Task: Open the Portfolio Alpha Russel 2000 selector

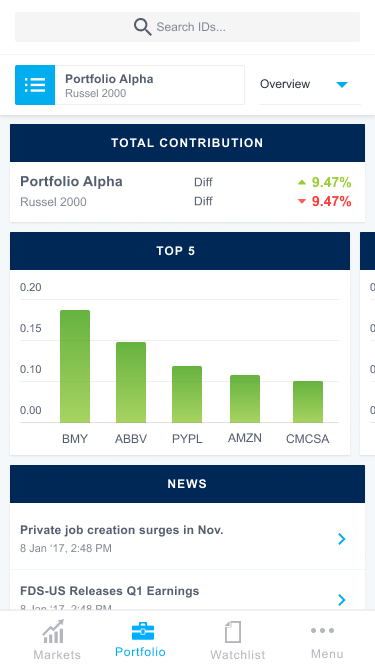Action: coord(130,85)
